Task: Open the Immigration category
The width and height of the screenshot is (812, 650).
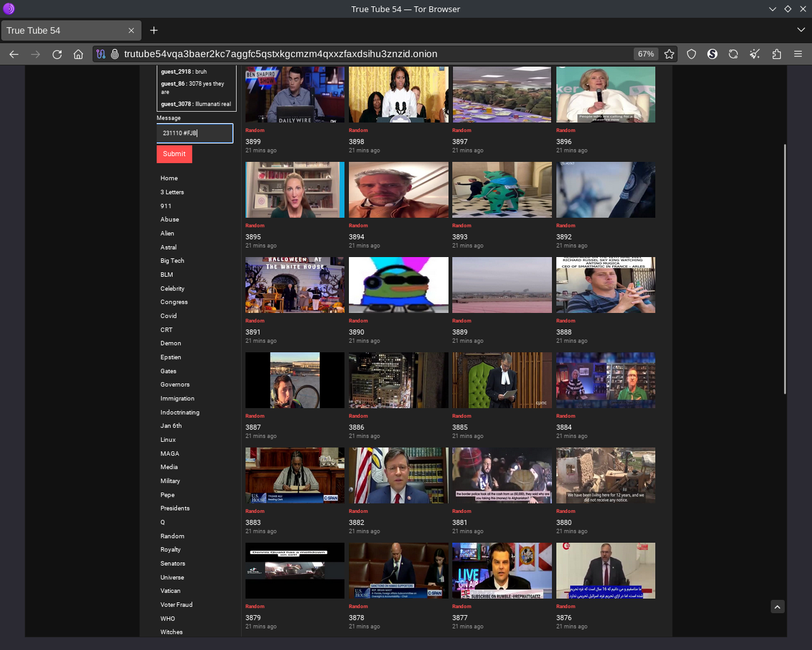Action: point(177,399)
